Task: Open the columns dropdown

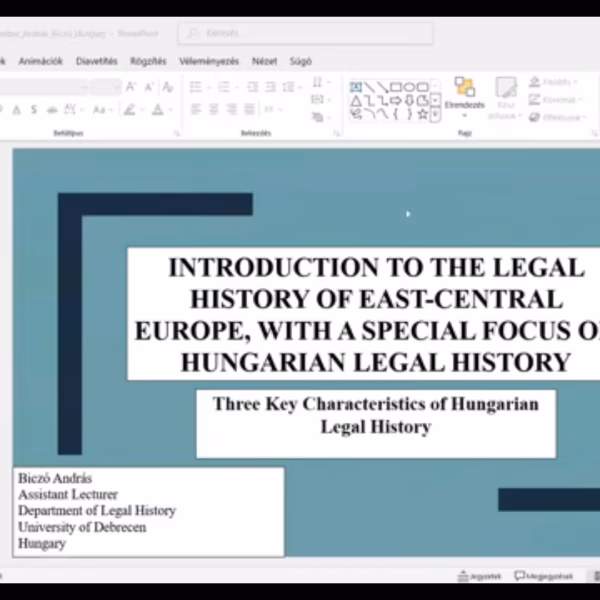Action: pyautogui.click(x=272, y=110)
